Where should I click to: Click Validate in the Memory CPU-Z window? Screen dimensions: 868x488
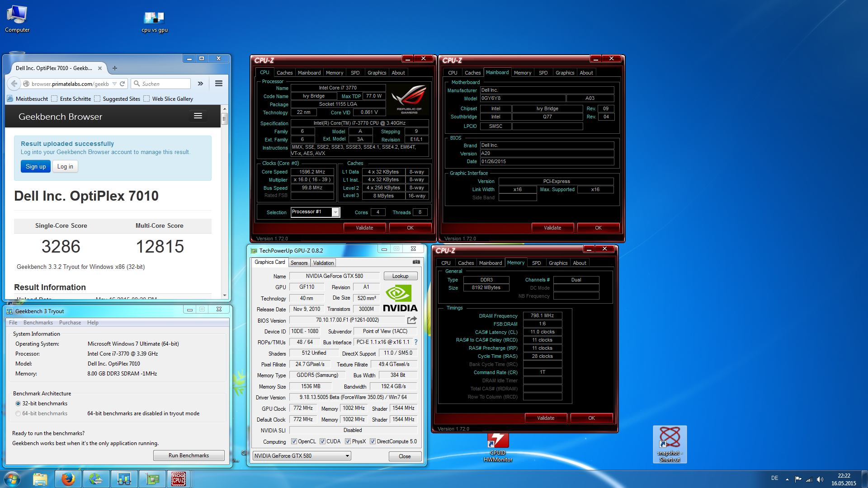click(x=546, y=418)
